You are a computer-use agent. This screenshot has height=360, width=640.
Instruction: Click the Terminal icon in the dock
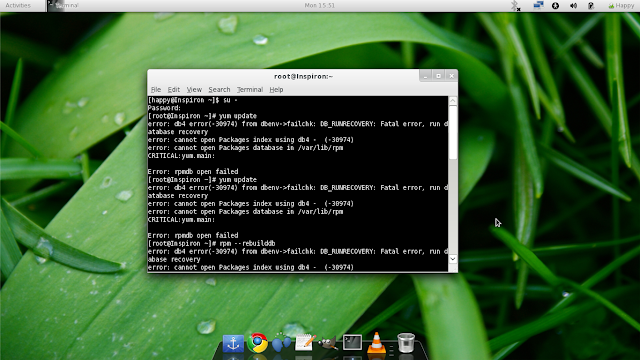click(352, 342)
